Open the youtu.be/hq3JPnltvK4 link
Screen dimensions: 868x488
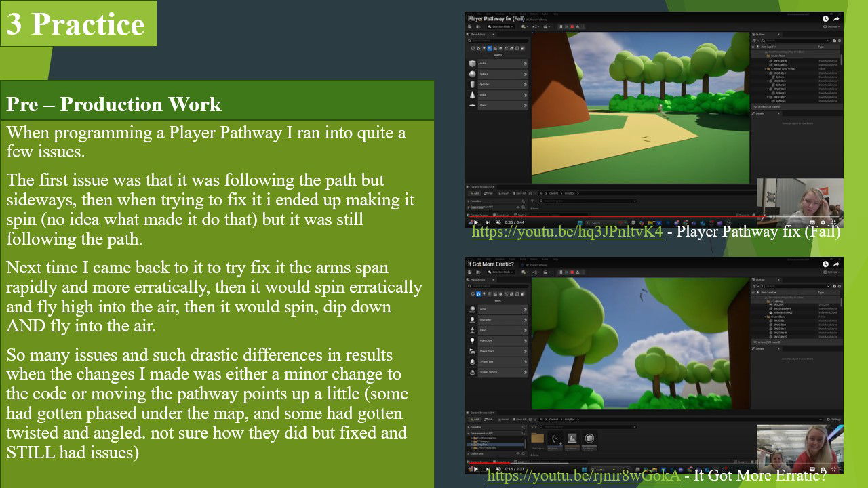[567, 232]
